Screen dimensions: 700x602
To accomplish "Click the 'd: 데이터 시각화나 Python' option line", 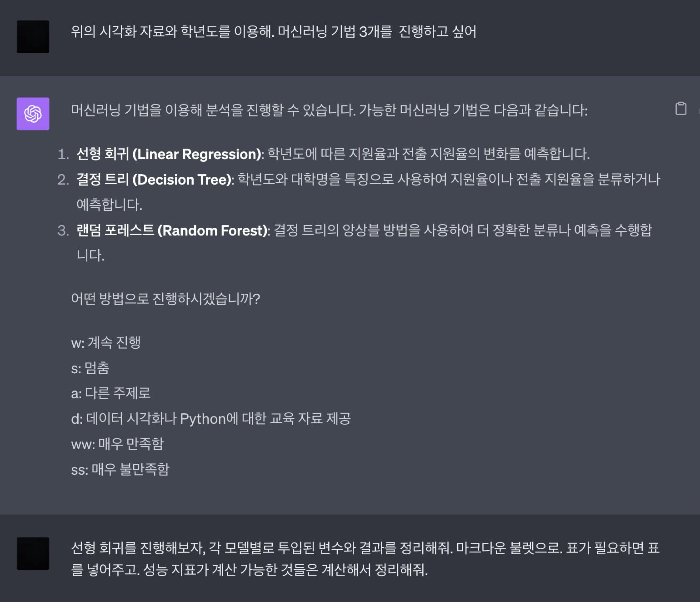I will pyautogui.click(x=211, y=418).
